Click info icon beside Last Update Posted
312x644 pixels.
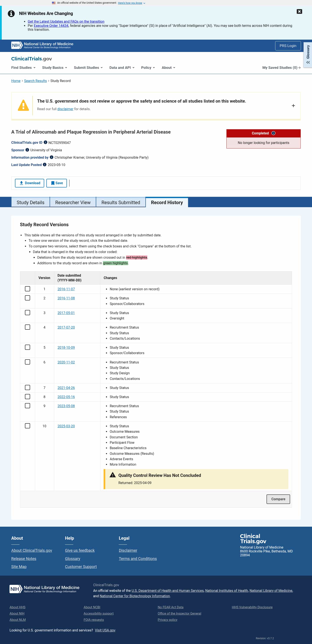click(x=45, y=165)
